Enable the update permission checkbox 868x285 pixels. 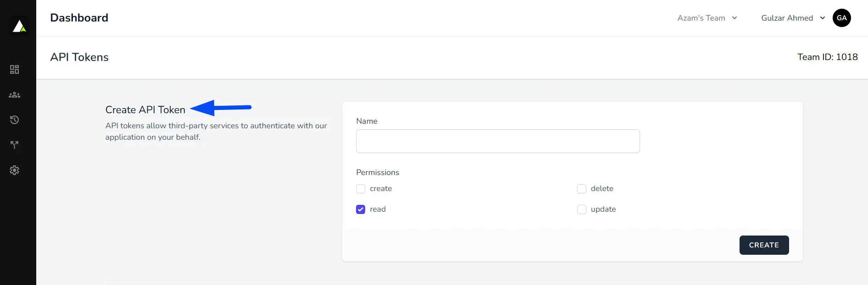click(582, 209)
